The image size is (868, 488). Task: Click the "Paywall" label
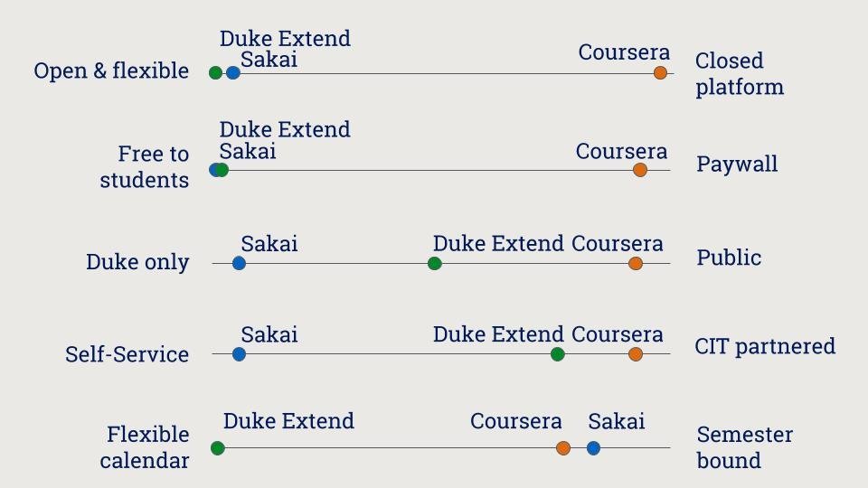737,164
